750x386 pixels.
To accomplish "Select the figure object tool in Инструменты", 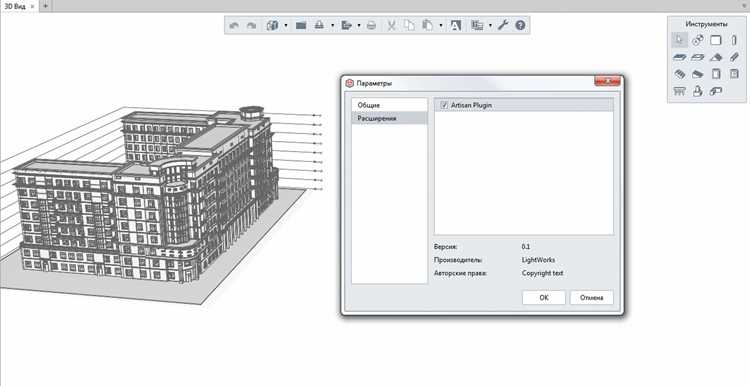I will (698, 91).
